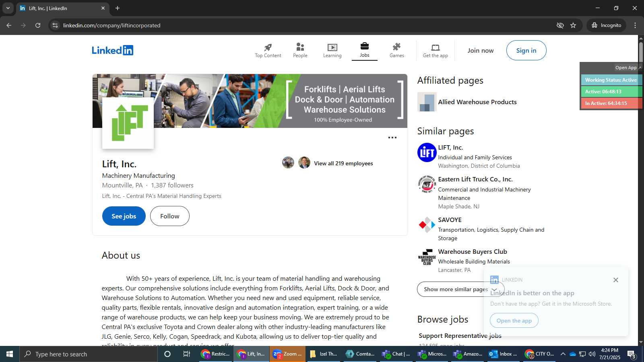Screen dimensions: 644x362
Task: Switch to the Chat Teams taskbar item
Action: (x=396, y=354)
